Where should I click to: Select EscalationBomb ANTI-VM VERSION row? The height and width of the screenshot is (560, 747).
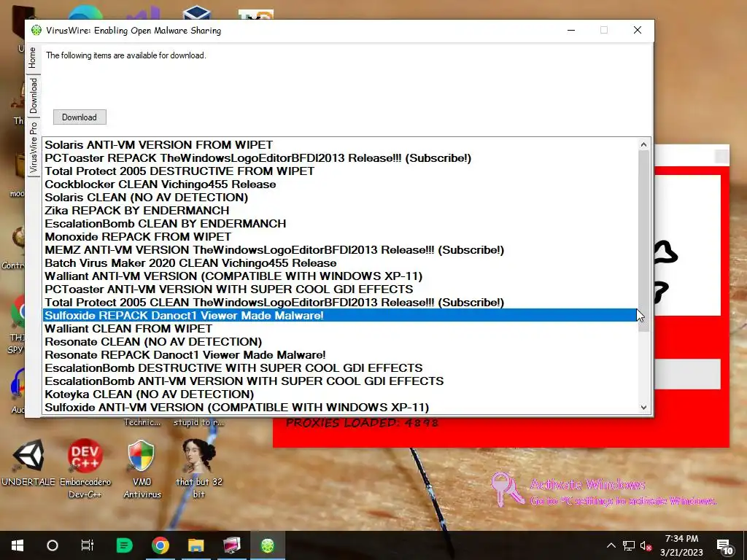pyautogui.click(x=340, y=381)
